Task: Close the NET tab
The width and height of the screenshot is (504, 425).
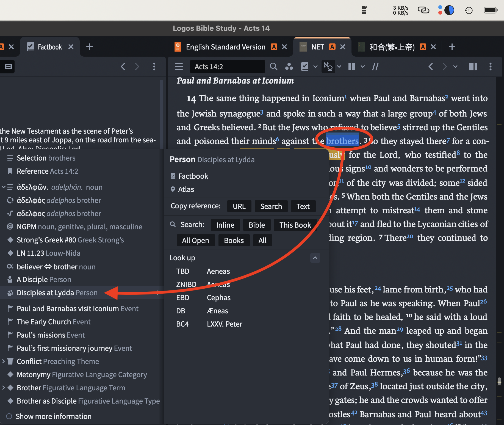Action: [x=343, y=47]
